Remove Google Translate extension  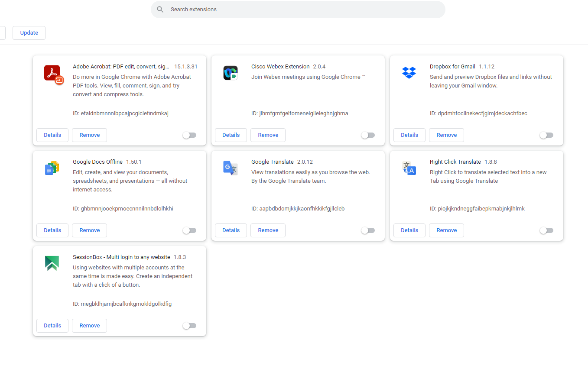[x=268, y=230]
